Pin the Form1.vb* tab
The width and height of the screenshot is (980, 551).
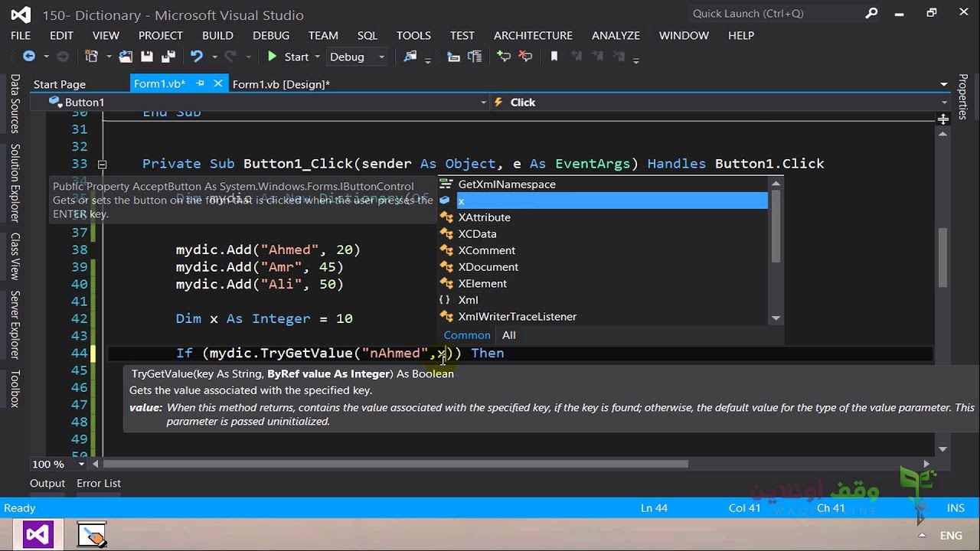point(201,83)
